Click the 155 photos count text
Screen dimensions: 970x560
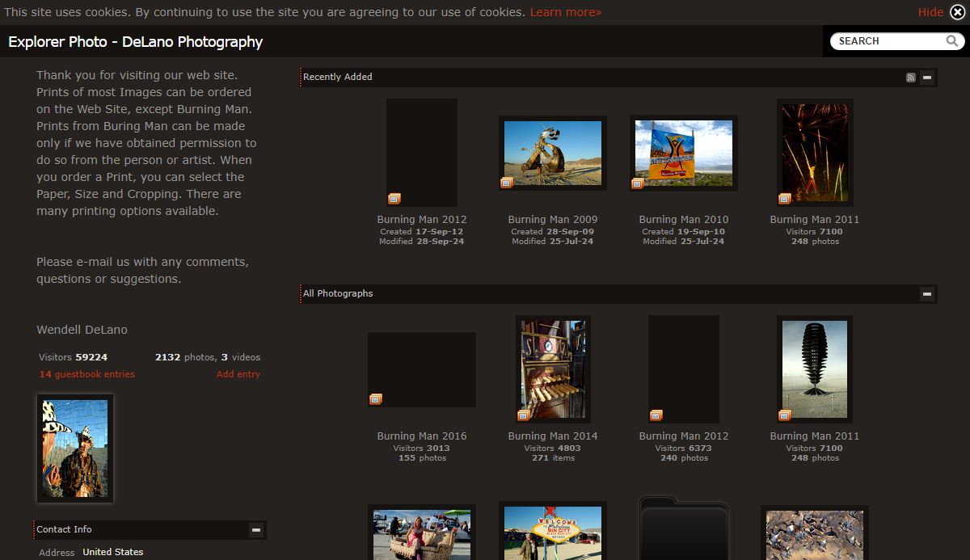pyautogui.click(x=422, y=458)
